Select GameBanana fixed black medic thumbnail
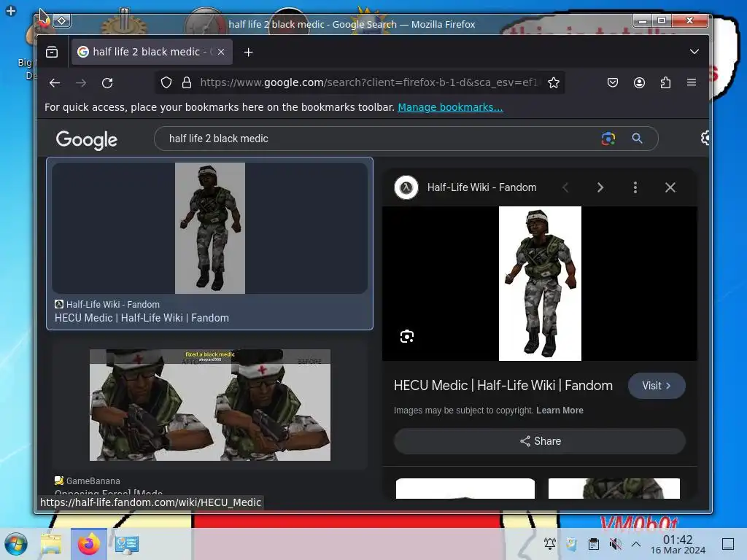The image size is (747, 560). [x=210, y=405]
